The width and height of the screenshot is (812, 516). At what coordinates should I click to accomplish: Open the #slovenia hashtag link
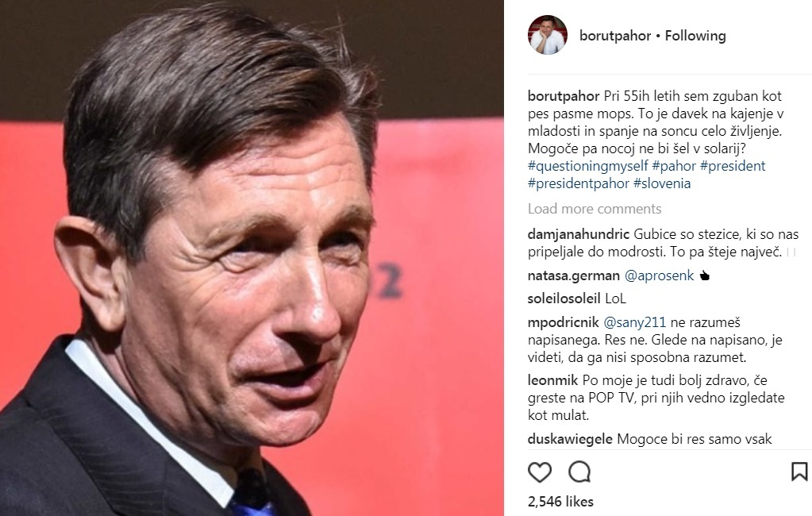pos(662,183)
